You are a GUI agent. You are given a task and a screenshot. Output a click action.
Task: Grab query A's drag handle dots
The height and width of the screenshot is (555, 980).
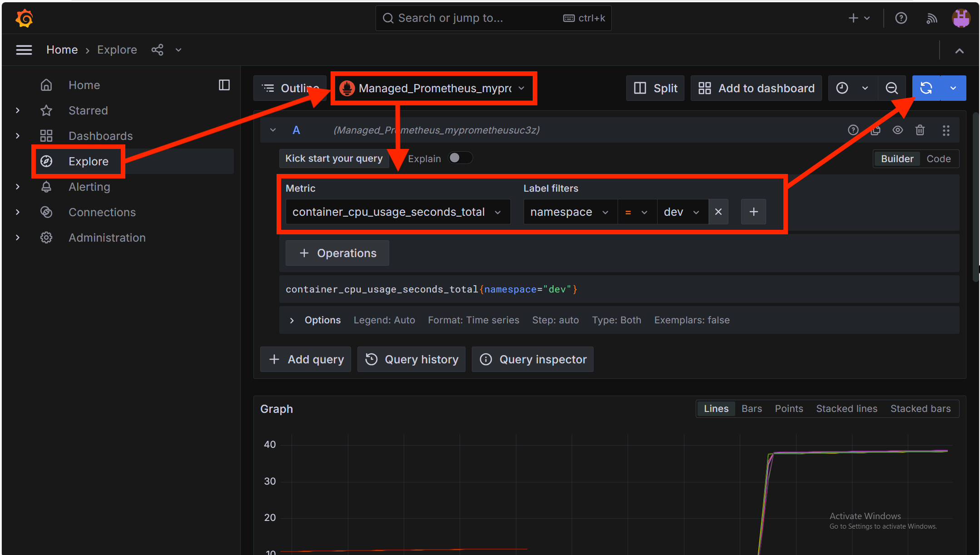click(946, 130)
